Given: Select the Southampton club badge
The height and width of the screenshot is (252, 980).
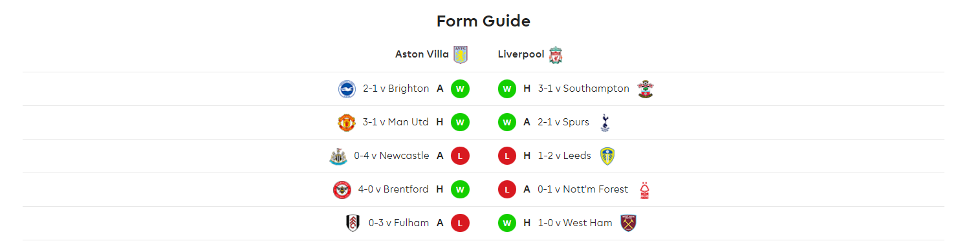Looking at the screenshot, I should [x=645, y=89].
